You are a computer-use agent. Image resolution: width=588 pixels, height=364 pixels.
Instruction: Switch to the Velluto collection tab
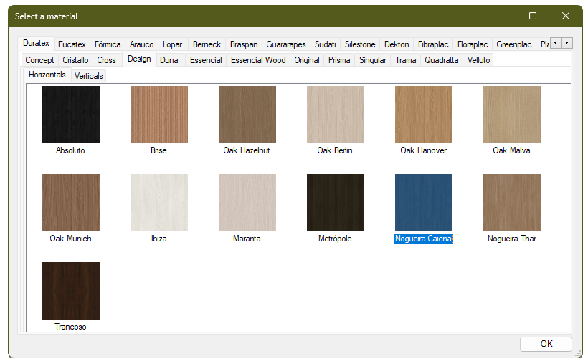click(x=478, y=60)
